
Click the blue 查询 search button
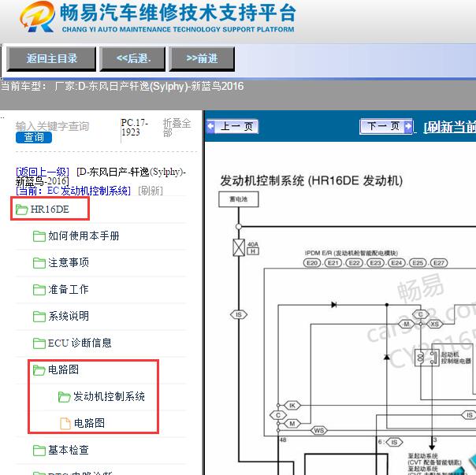(34, 138)
